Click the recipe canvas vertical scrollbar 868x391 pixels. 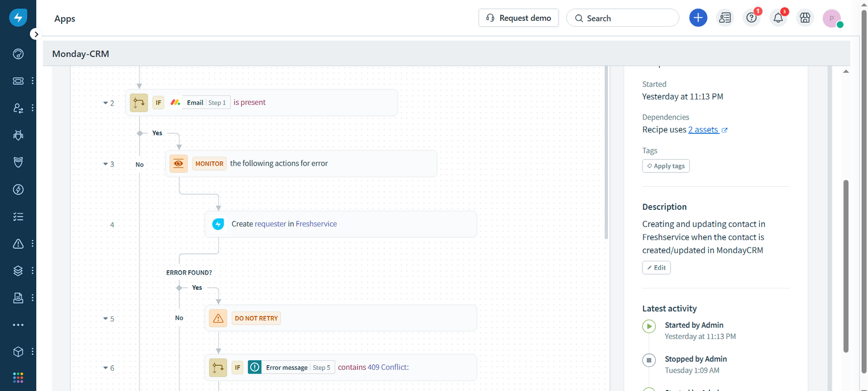click(606, 152)
